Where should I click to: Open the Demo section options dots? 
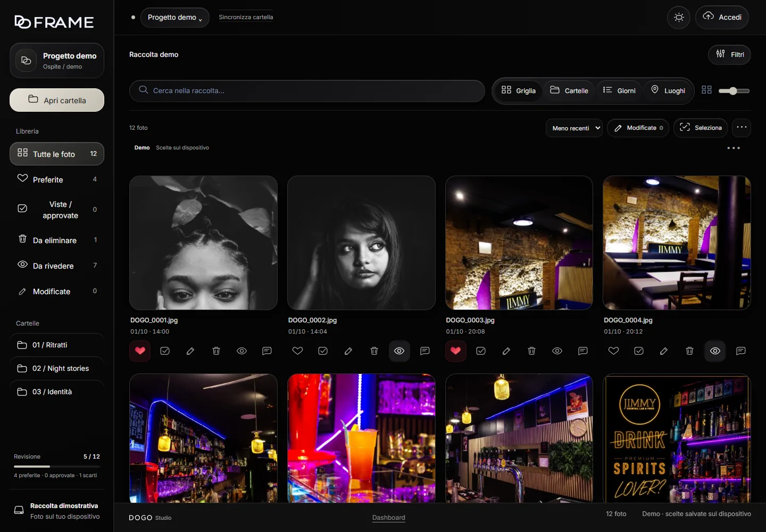point(734,148)
